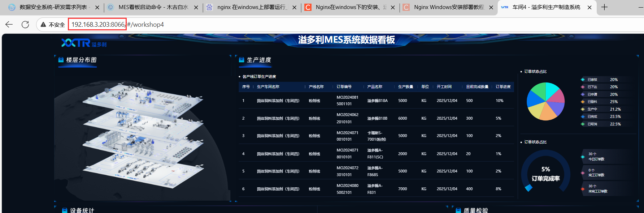This screenshot has width=644, height=213.
Task: Click the 生产中 legend marker
Action: point(583,109)
